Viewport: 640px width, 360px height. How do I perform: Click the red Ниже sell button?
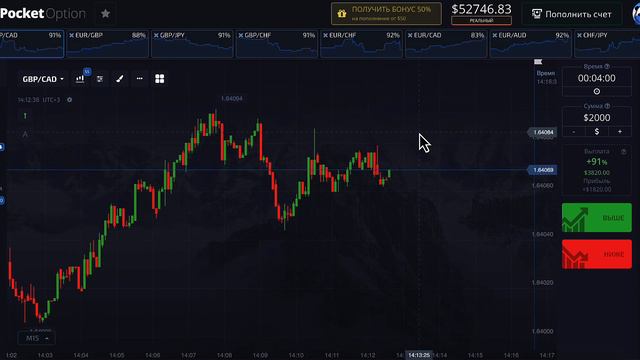click(x=597, y=254)
